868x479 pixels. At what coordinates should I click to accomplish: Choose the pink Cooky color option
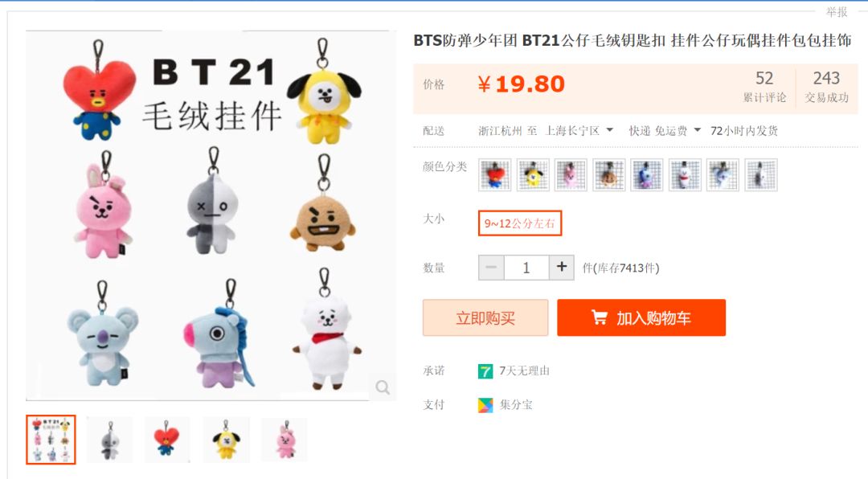click(x=571, y=175)
